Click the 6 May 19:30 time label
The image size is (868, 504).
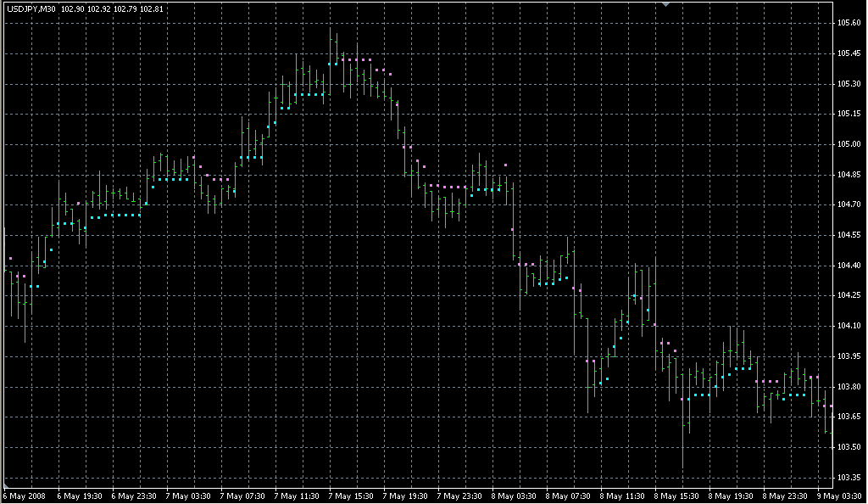[x=79, y=496]
